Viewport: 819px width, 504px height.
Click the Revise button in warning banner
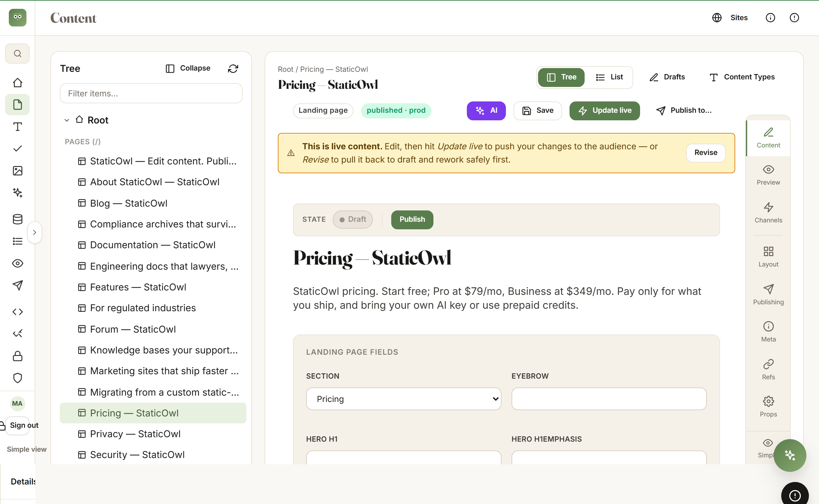(706, 153)
